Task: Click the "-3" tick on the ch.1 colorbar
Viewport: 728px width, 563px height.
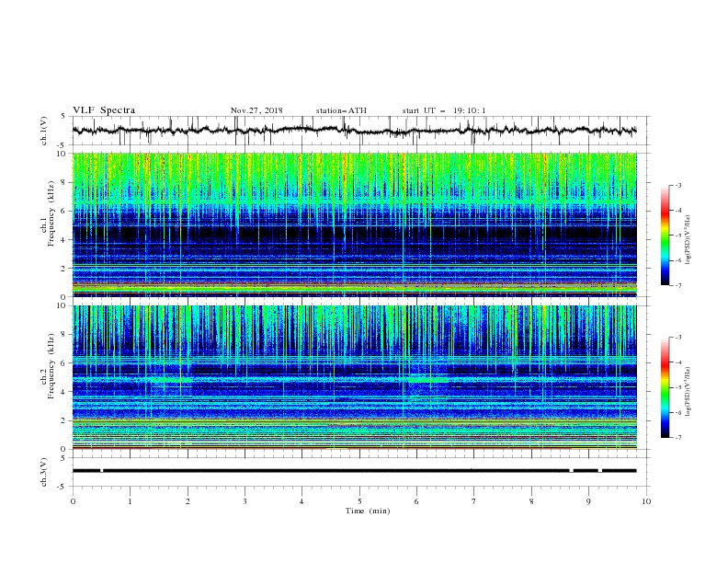Action: (x=677, y=185)
